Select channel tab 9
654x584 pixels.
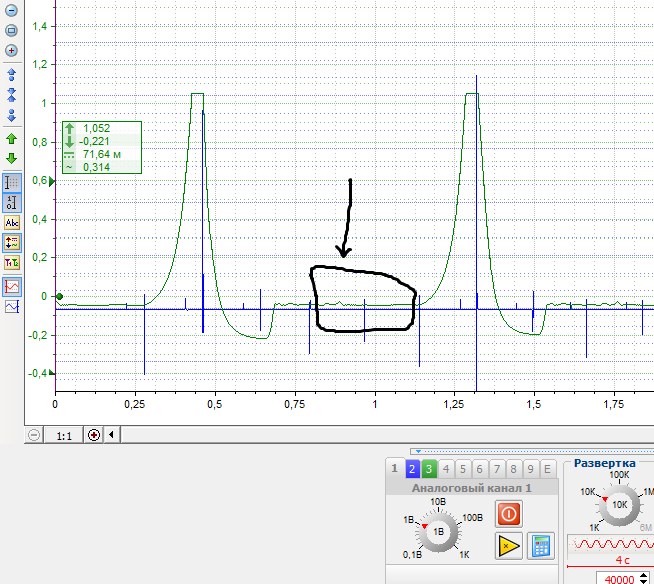pos(531,469)
